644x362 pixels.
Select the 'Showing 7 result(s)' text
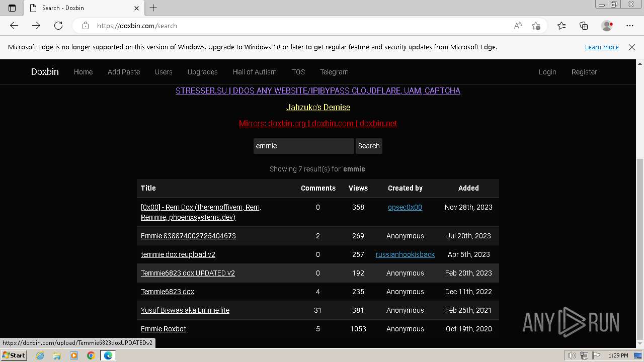(x=318, y=169)
